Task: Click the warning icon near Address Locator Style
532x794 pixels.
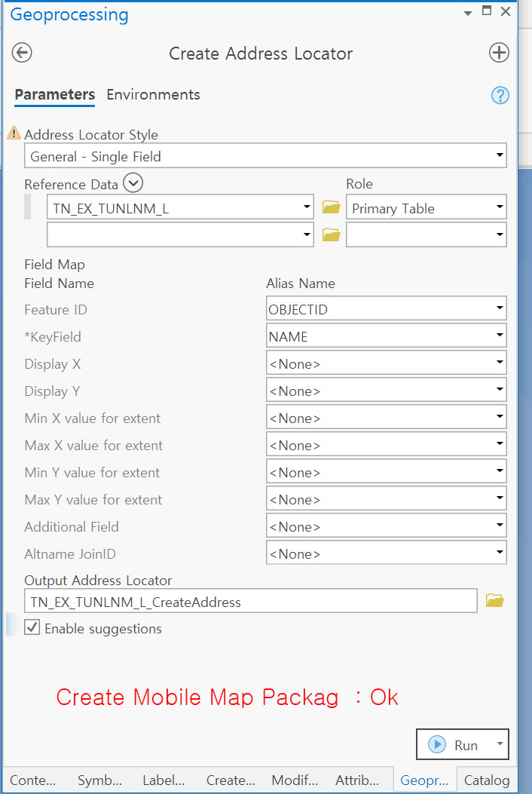Action: click(13, 133)
